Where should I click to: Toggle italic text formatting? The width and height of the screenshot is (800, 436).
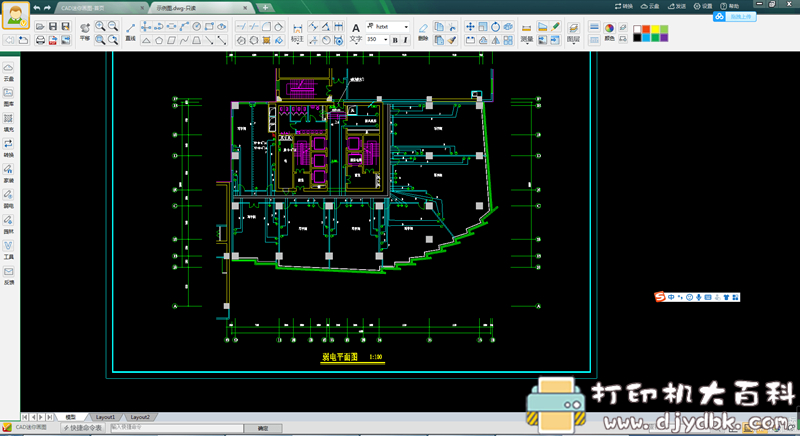[406, 40]
